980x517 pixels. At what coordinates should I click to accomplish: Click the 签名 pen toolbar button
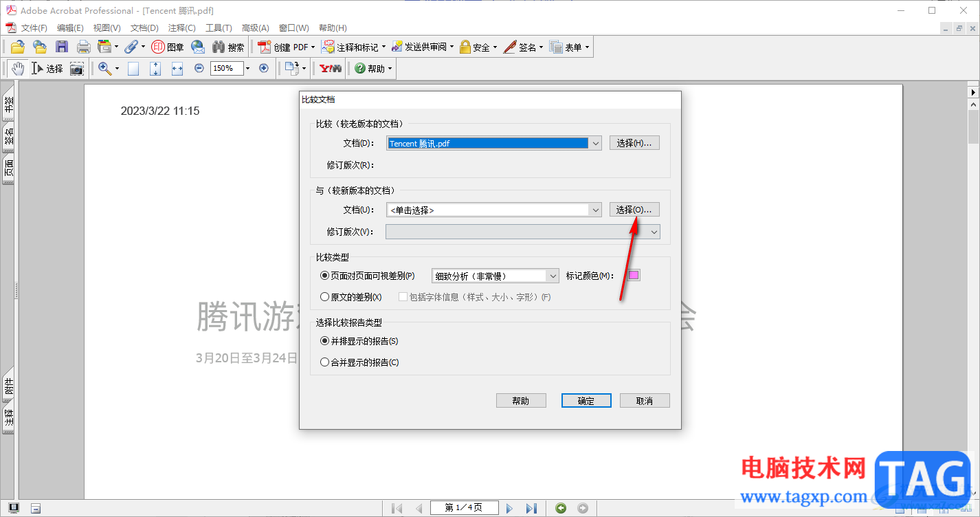pyautogui.click(x=523, y=47)
